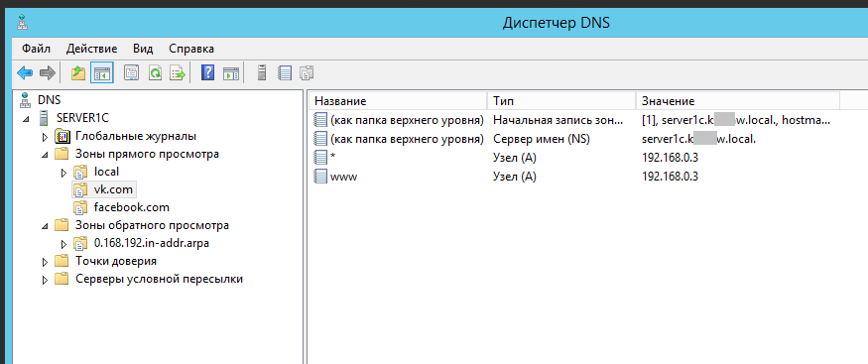Toggle the Show/Hide Action Pane icon
Image resolution: width=868 pixels, height=364 pixels.
coord(230,72)
